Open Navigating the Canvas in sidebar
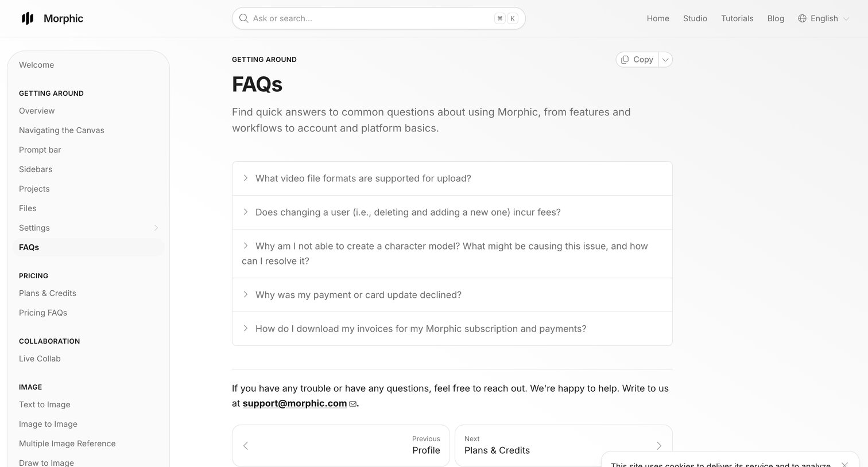The image size is (868, 467). (x=88, y=130)
